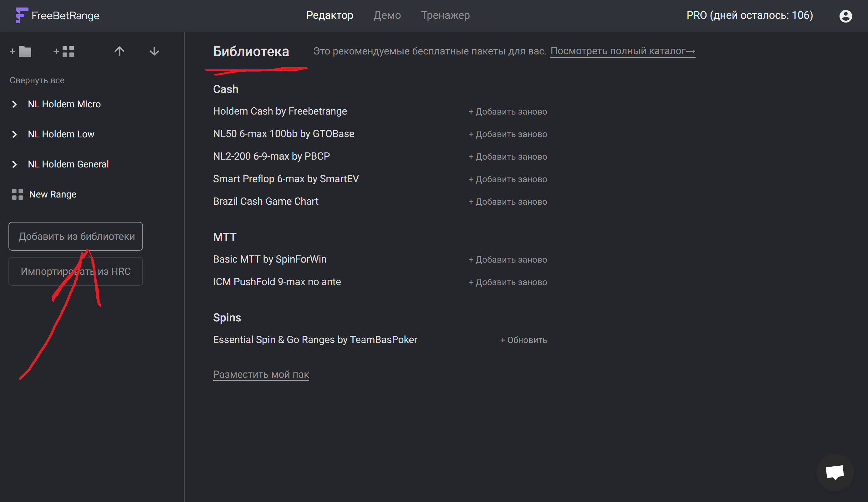Open the full catalog link
Viewport: 868px width, 502px height.
tap(622, 51)
